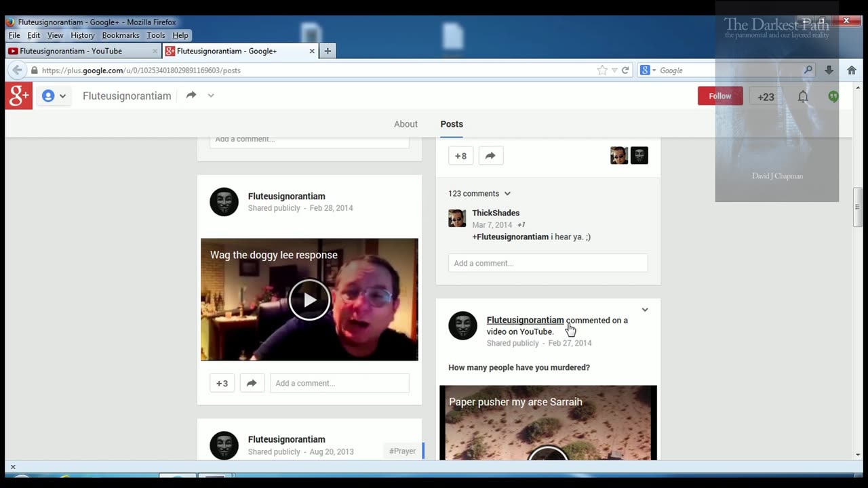868x488 pixels.
Task: Open the View menu
Action: (56, 35)
